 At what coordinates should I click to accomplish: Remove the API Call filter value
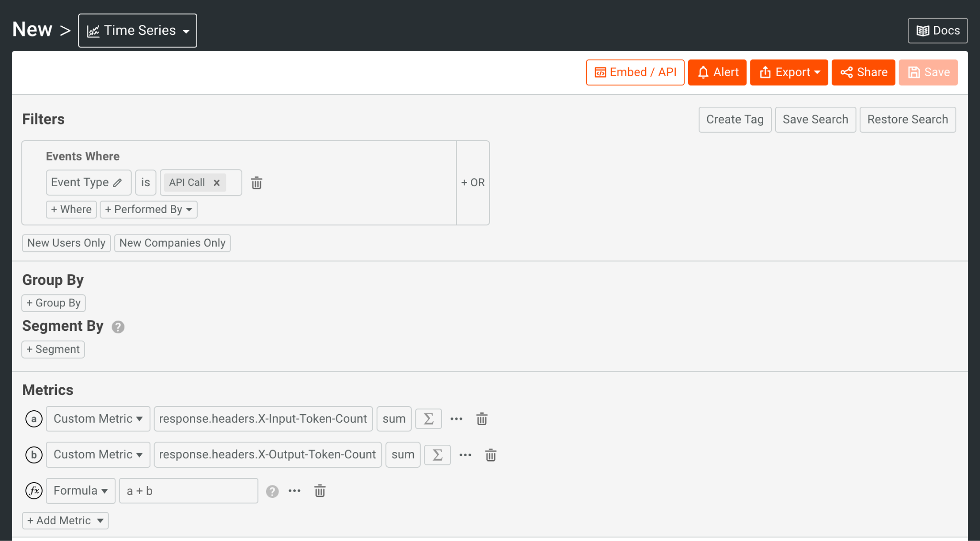tap(217, 183)
